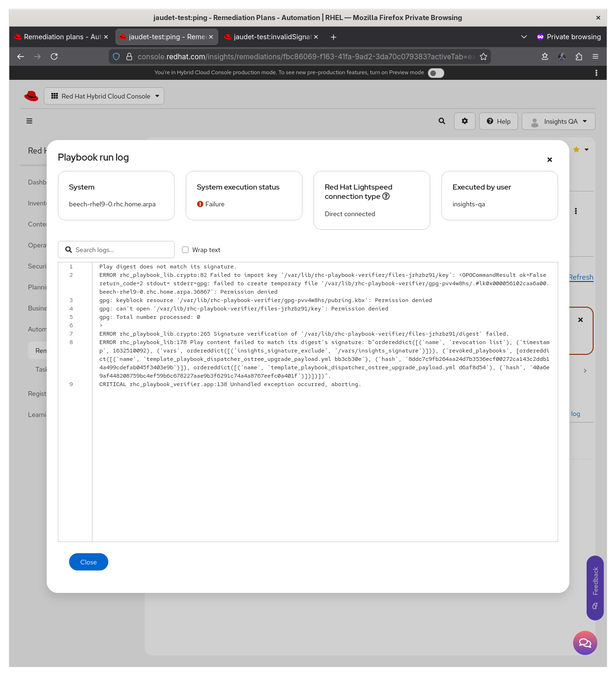This screenshot has height=676, width=616.
Task: Bookmark this page with the star icon
Action: coord(483,56)
